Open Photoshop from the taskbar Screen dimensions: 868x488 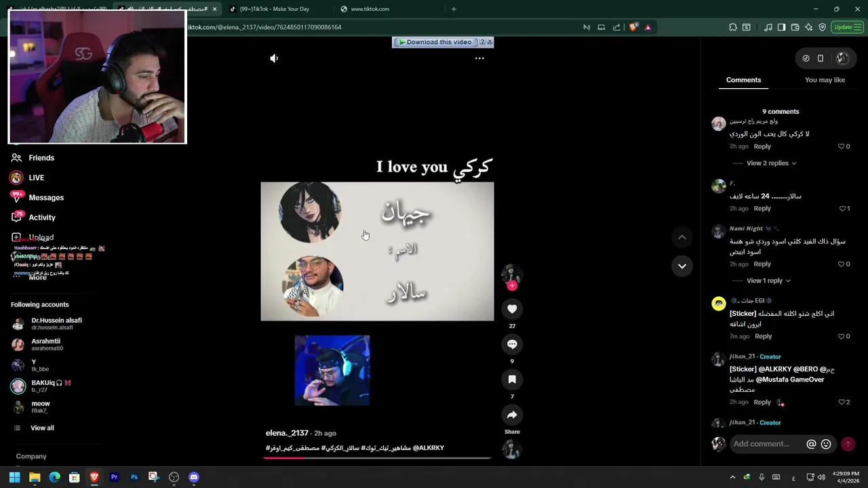click(134, 477)
